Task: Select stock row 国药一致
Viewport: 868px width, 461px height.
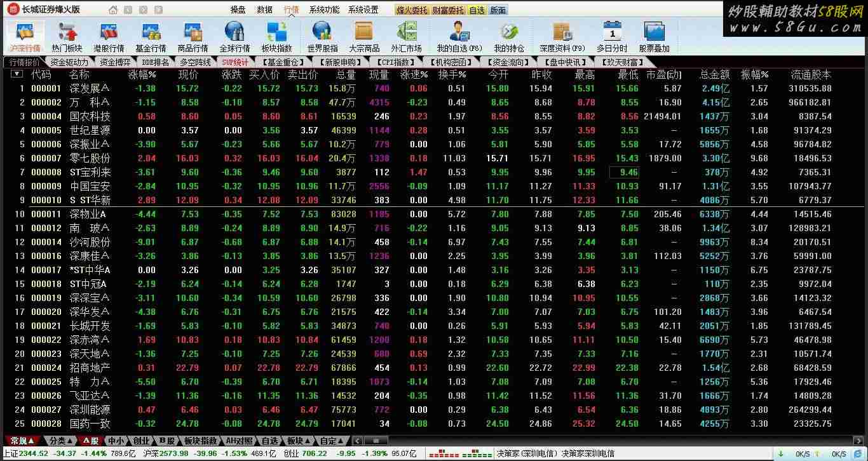Action: pos(434,424)
